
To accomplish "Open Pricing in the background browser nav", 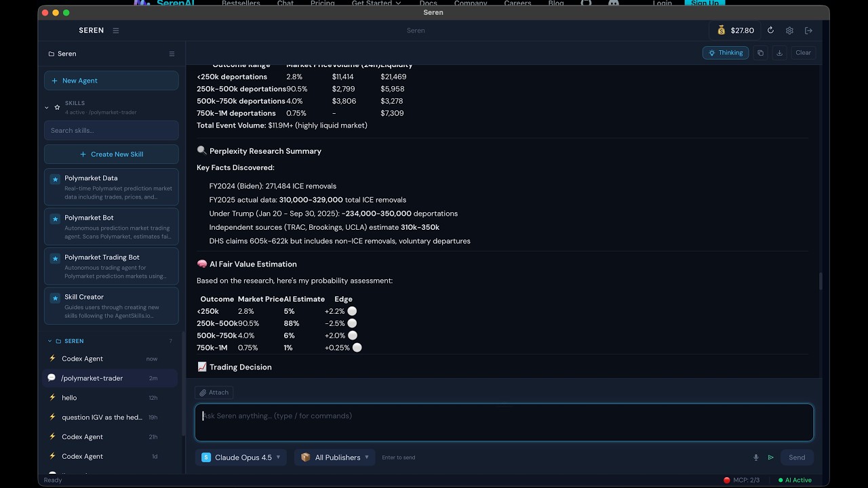I will 322,3.
